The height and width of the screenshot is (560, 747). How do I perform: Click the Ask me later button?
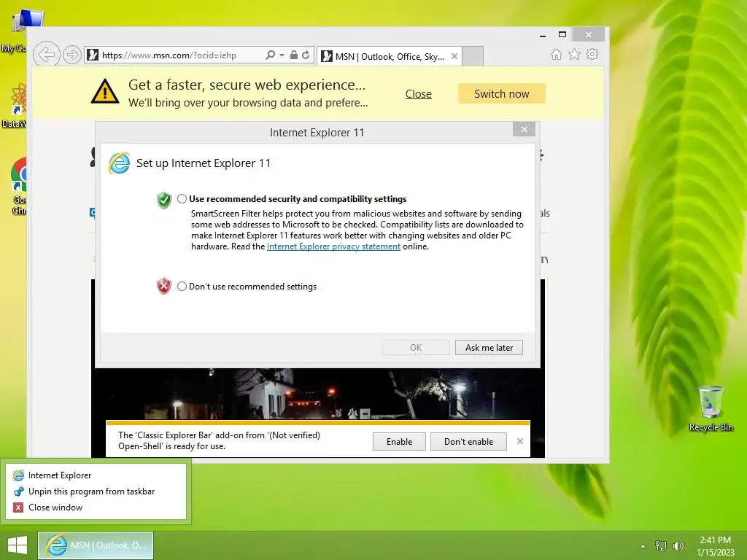pyautogui.click(x=489, y=348)
